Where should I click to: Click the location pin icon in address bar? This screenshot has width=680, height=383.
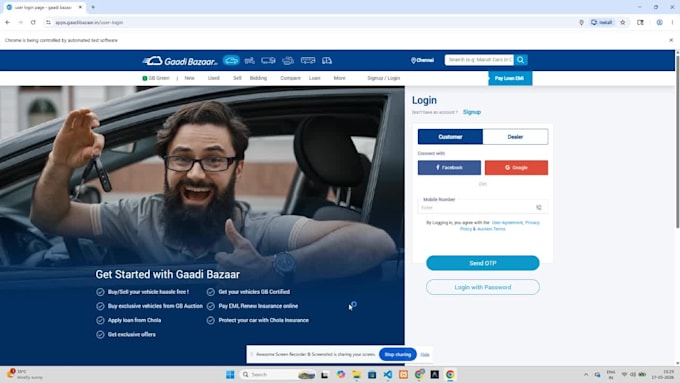(582, 22)
